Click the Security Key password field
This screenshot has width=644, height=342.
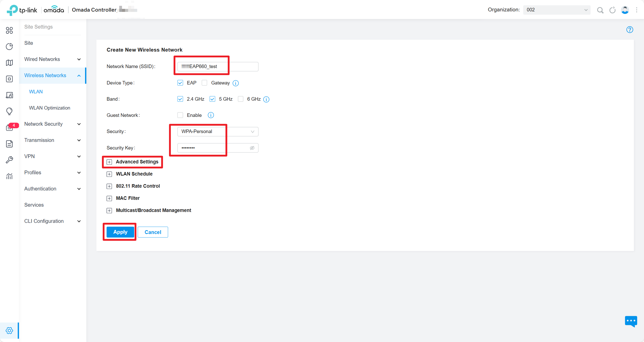point(218,148)
